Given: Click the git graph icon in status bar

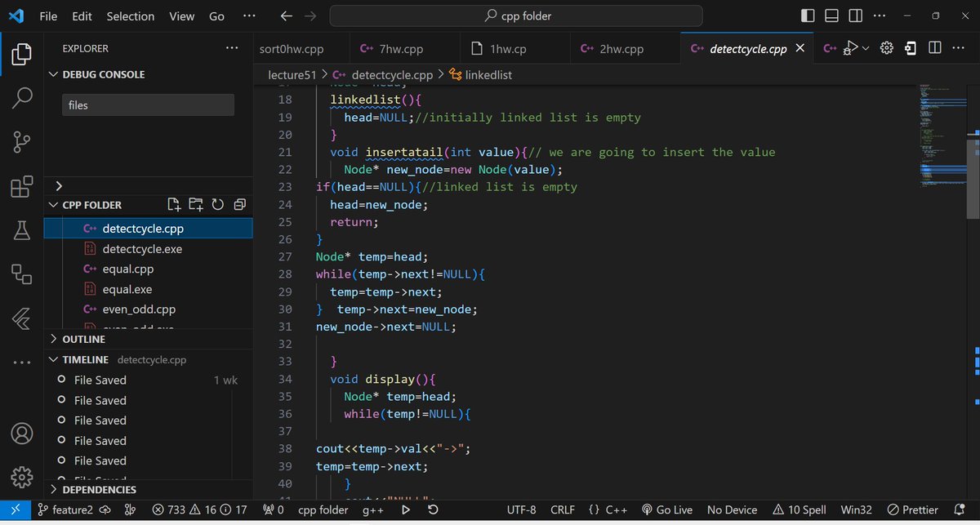Looking at the screenshot, I should click(x=129, y=509).
